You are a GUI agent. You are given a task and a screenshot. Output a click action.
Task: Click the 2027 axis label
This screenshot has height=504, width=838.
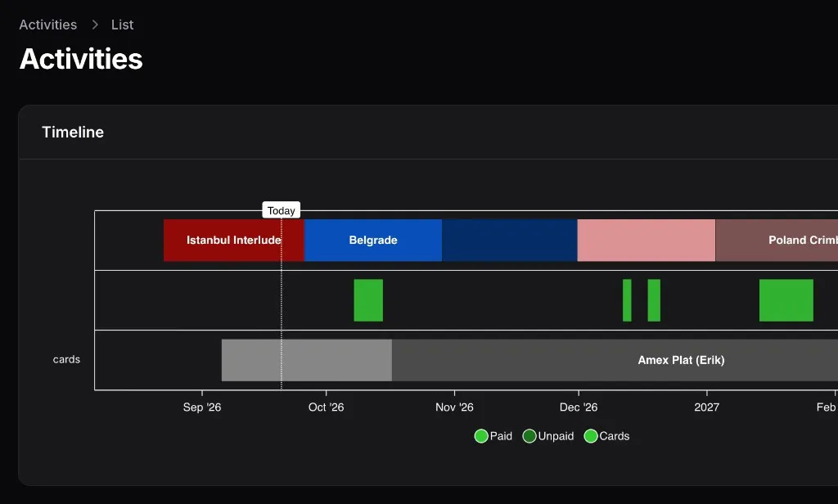(706, 407)
